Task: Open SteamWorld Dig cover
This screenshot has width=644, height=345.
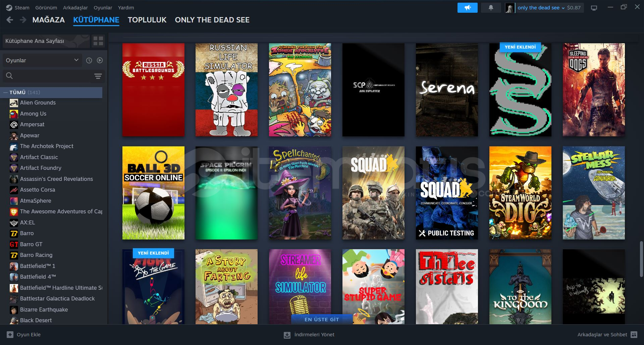Action: tap(520, 193)
